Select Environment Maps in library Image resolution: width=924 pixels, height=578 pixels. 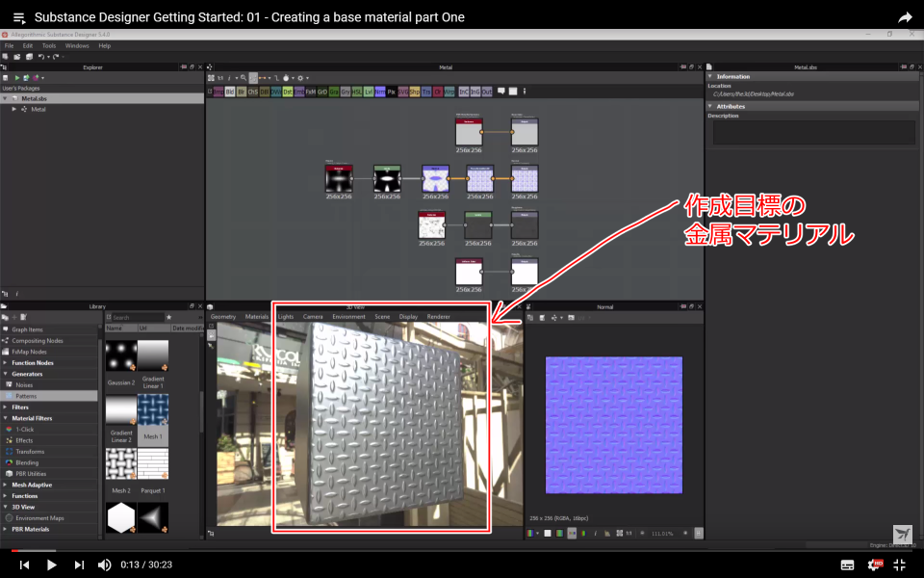point(39,518)
